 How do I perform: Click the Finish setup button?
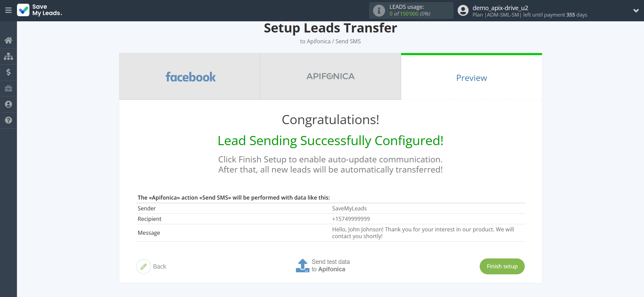[x=502, y=267]
